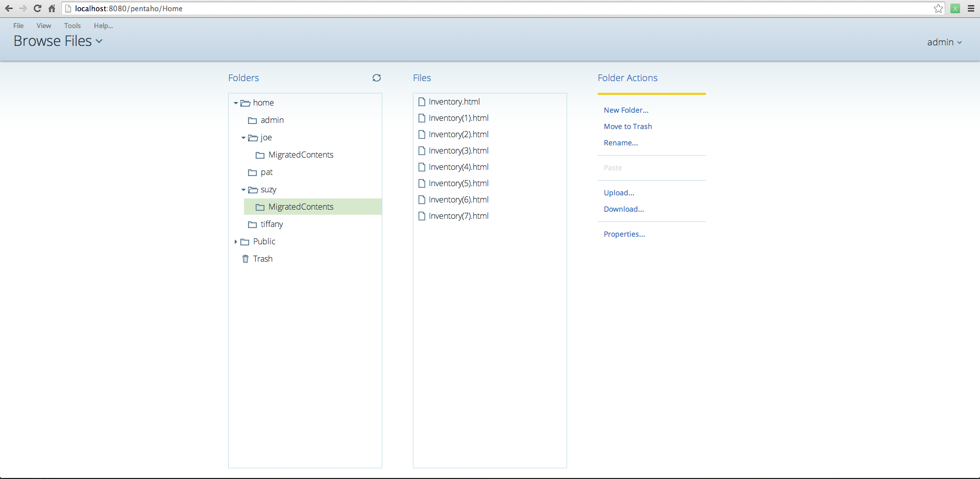Screen dimensions: 980x479
Task: Open folder Properties
Action: tap(624, 234)
